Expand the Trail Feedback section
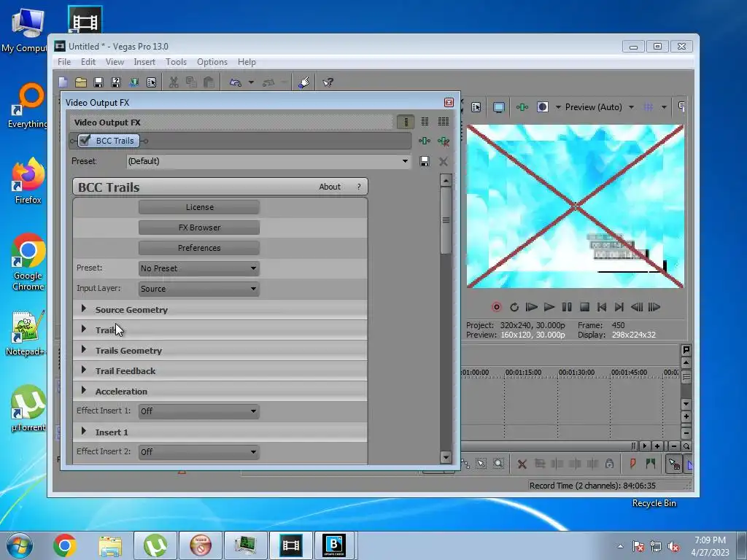 [x=84, y=370]
